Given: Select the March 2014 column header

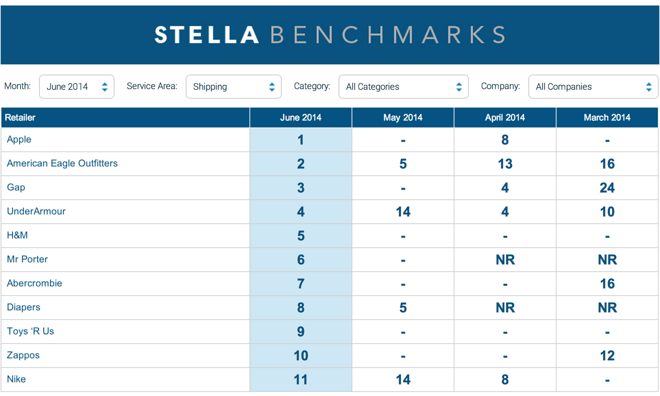Looking at the screenshot, I should 607,117.
